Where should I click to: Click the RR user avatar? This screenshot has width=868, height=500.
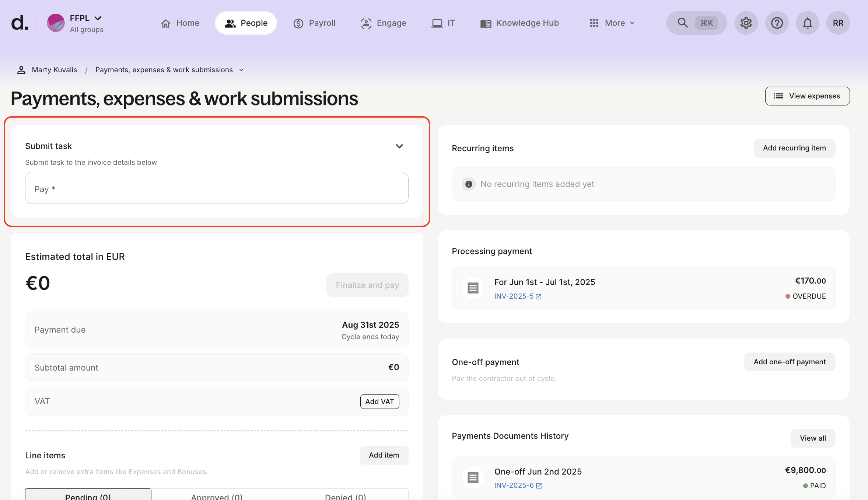pos(838,23)
